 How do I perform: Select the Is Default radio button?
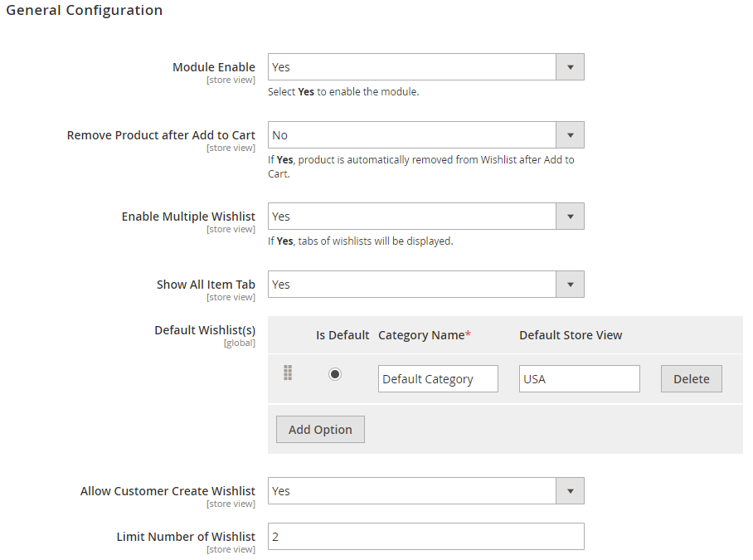coord(335,374)
